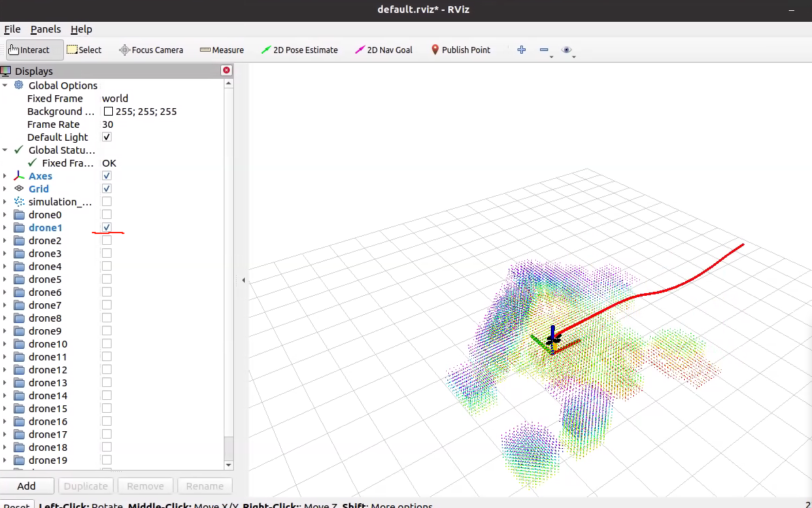The width and height of the screenshot is (812, 508).
Task: Enable the drone7 checkbox
Action: coord(107,305)
